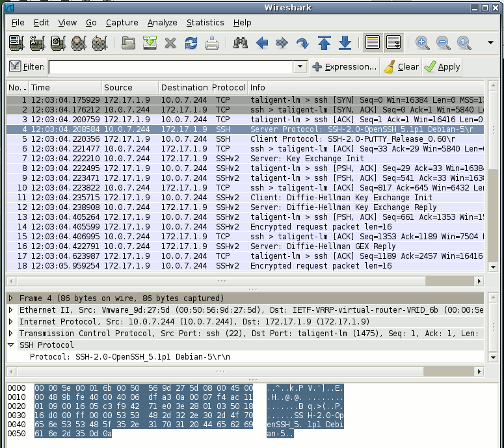
Task: Click packet list scroll down arrow
Action: (493, 267)
